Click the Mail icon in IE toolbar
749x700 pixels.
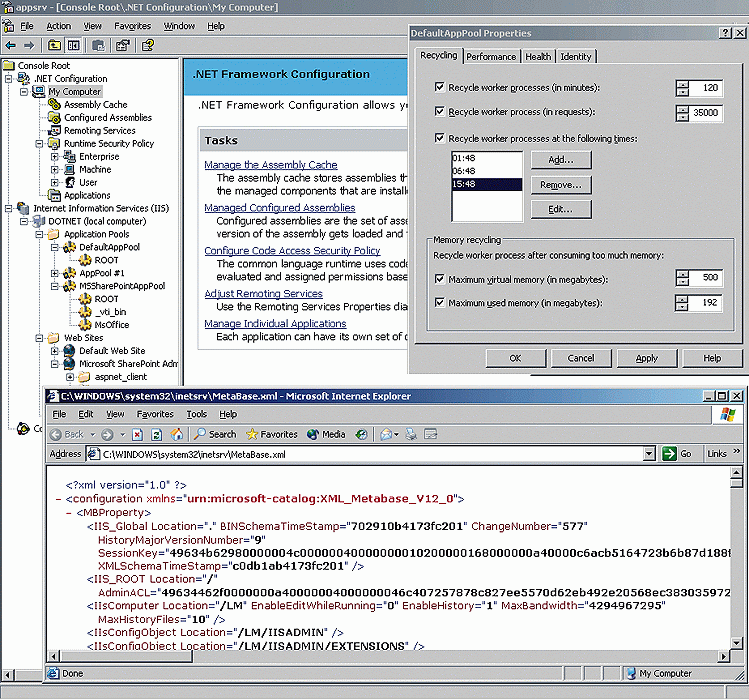click(386, 434)
